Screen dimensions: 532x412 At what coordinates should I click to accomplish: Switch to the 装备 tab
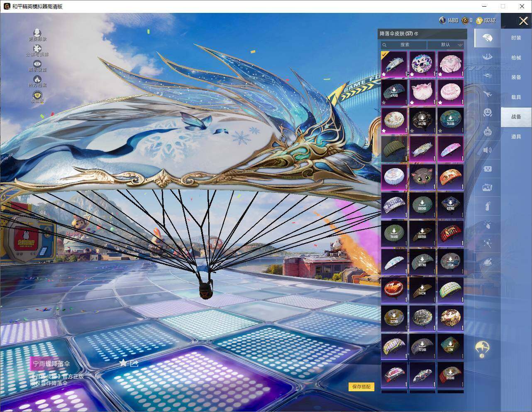516,77
